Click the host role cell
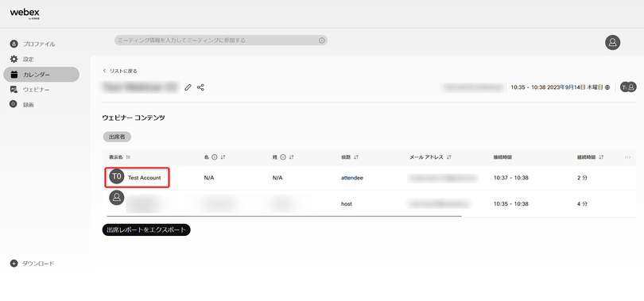644x301 pixels. tap(346, 204)
